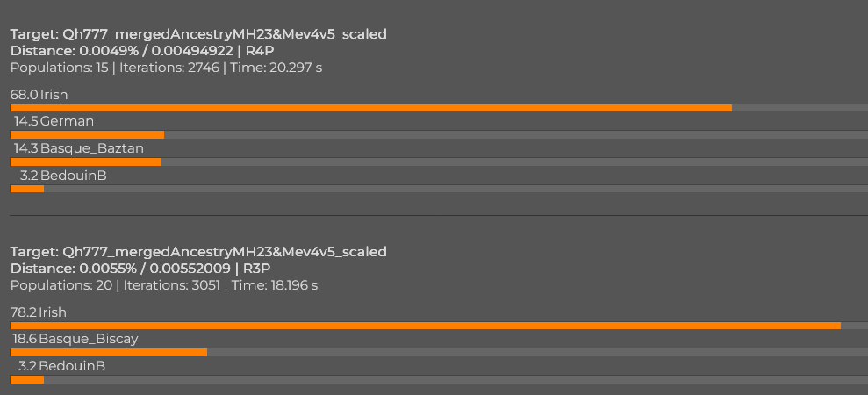Screen dimensions: 868x395
Task: Click the Target title of the R4P result
Action: (x=198, y=34)
